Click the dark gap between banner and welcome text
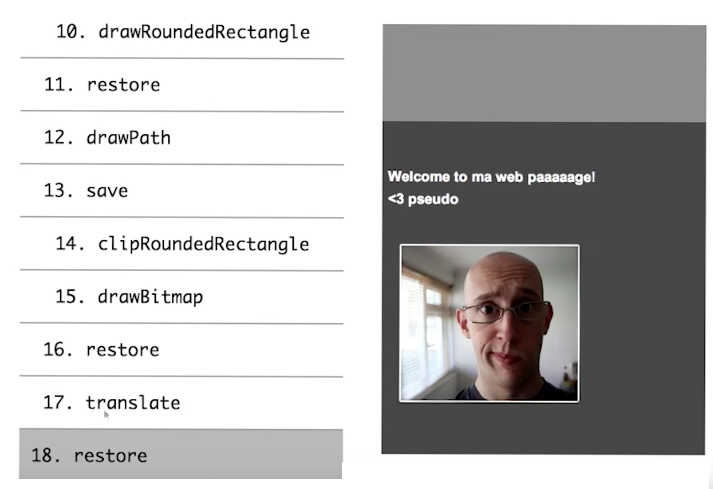713x489 pixels. tap(544, 145)
